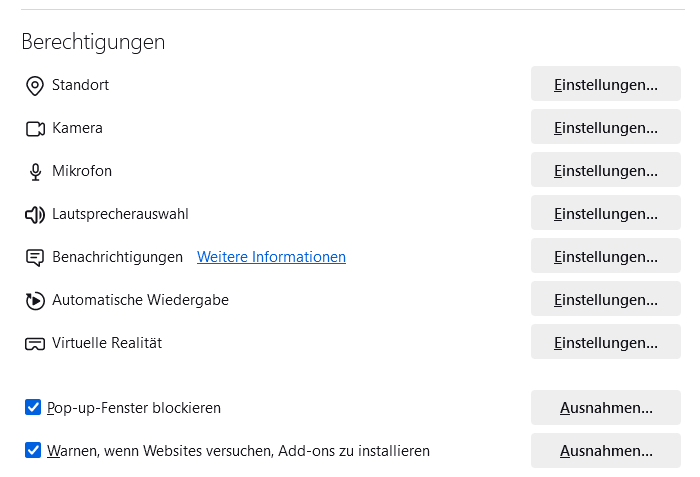The width and height of the screenshot is (700, 477).
Task: Click the Kamera camera icon
Action: click(35, 129)
